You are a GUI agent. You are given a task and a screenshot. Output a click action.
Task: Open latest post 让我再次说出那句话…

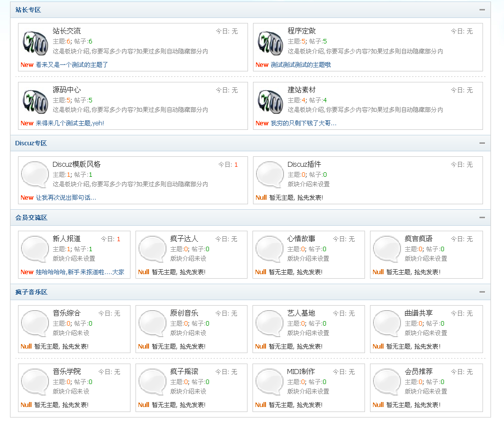(x=66, y=198)
